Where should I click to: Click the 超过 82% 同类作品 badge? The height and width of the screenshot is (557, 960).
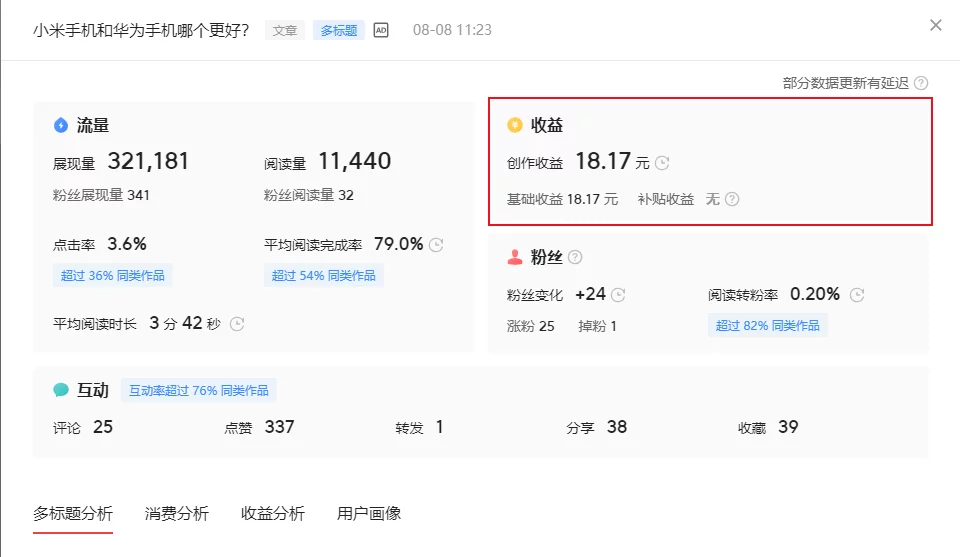pos(768,326)
